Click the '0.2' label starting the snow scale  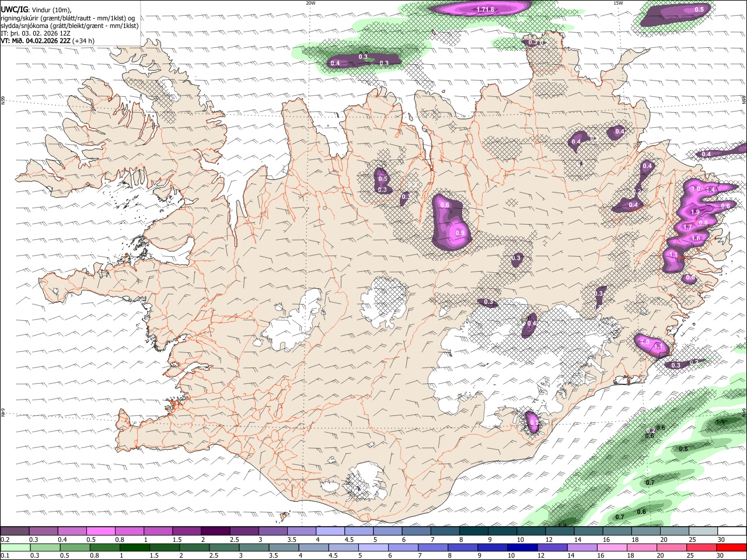(x=5, y=540)
